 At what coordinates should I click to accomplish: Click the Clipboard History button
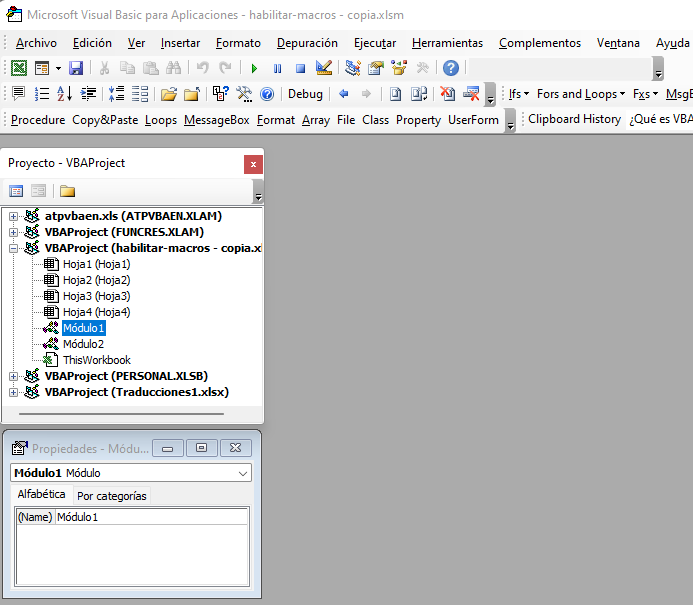click(x=575, y=119)
